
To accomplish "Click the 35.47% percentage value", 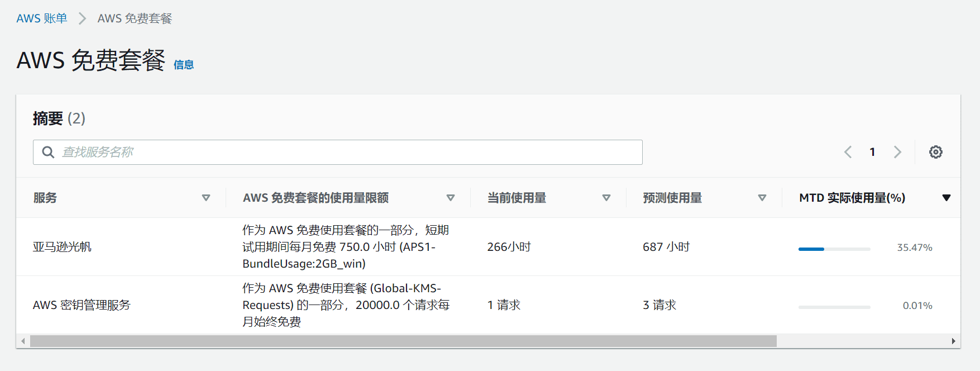I will [915, 248].
